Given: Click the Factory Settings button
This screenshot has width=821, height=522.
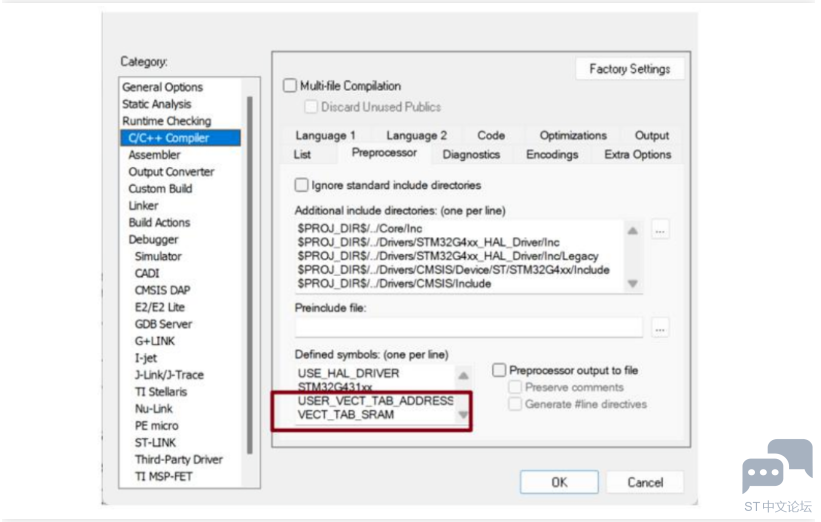Looking at the screenshot, I should click(x=629, y=69).
